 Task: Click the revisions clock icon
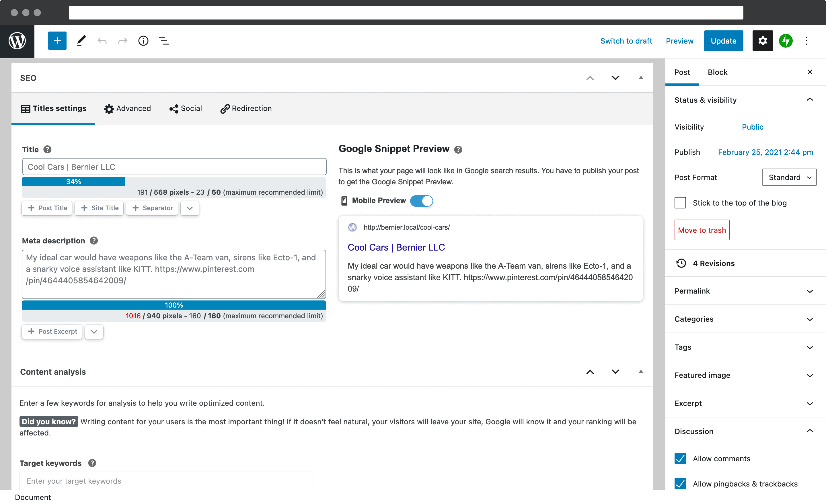coord(681,263)
